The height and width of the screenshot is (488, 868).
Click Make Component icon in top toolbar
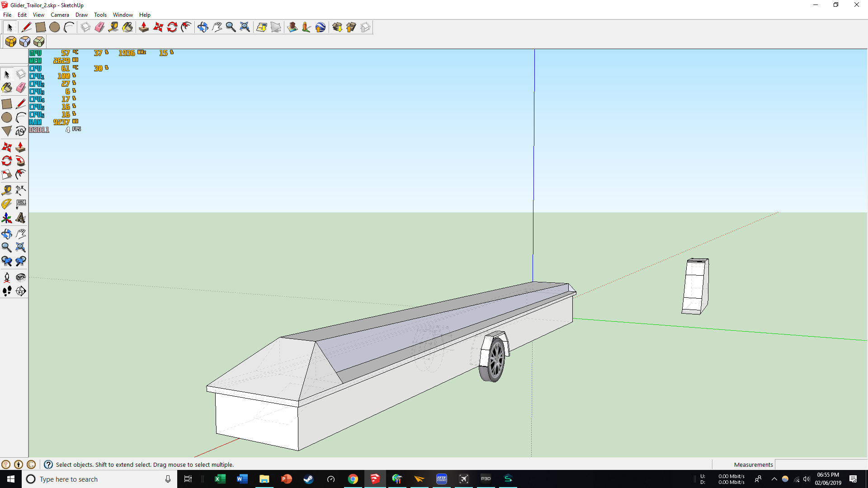pyautogui.click(x=85, y=28)
